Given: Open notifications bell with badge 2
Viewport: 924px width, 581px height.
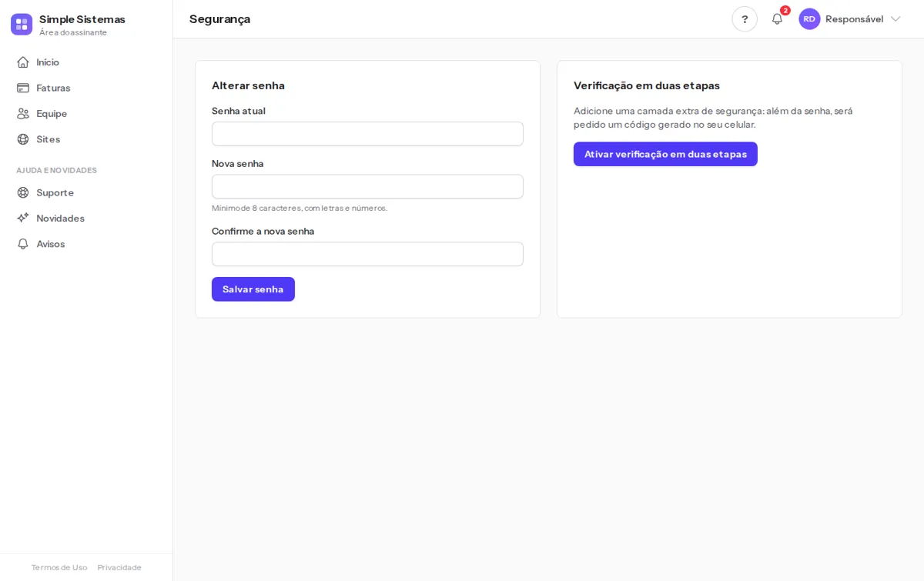Looking at the screenshot, I should [x=777, y=18].
